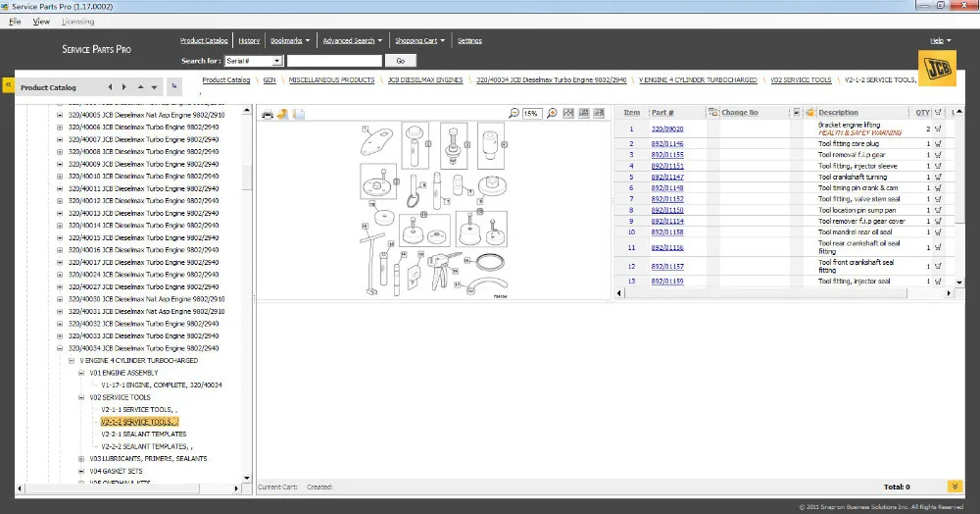The height and width of the screenshot is (514, 980).
Task: Open the Bookmarks dropdown
Action: click(x=290, y=40)
